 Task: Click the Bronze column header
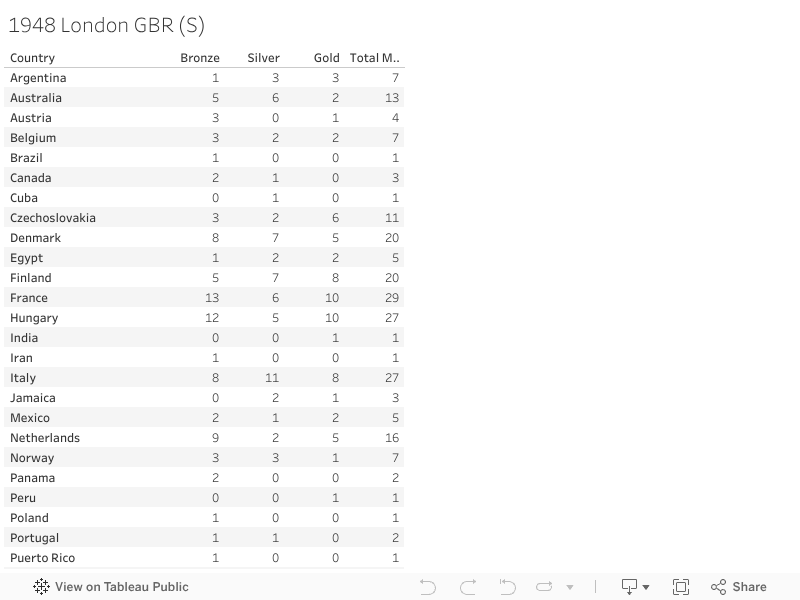tap(200, 58)
